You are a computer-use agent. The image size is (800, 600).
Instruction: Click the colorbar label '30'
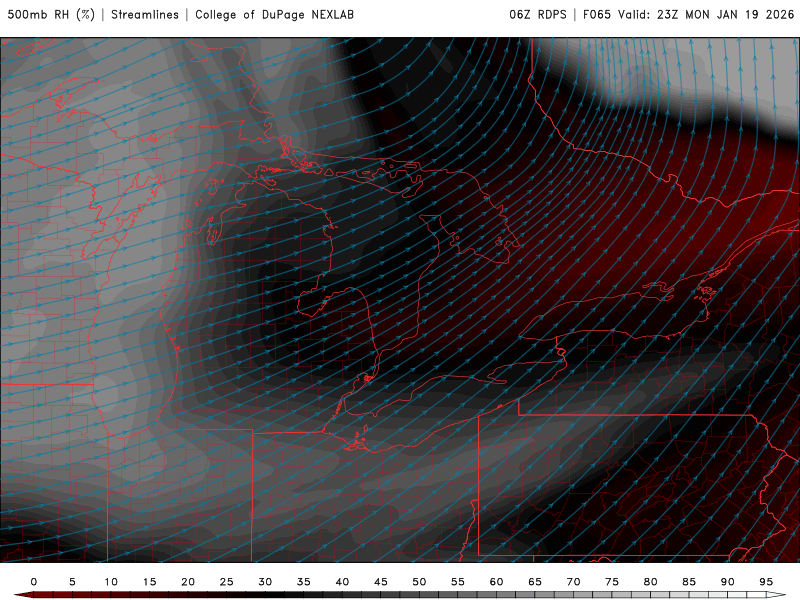265,582
